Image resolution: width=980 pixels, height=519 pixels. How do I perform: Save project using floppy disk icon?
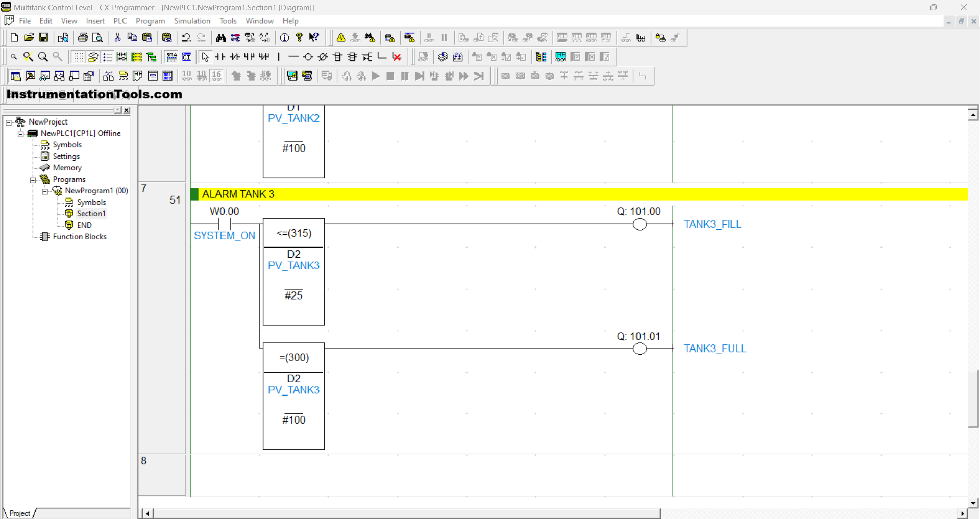pyautogui.click(x=44, y=38)
